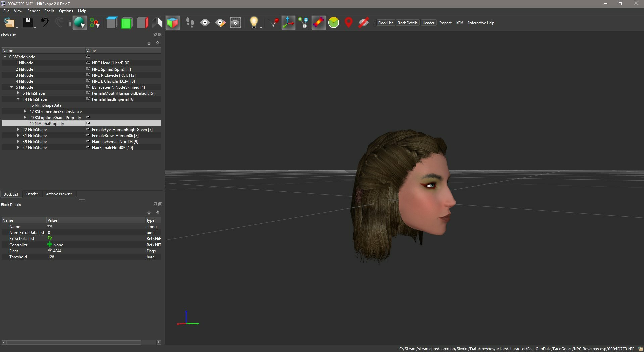This screenshot has height=352, width=644.
Task: Expand the 47 NiTriShape node
Action: click(18, 147)
